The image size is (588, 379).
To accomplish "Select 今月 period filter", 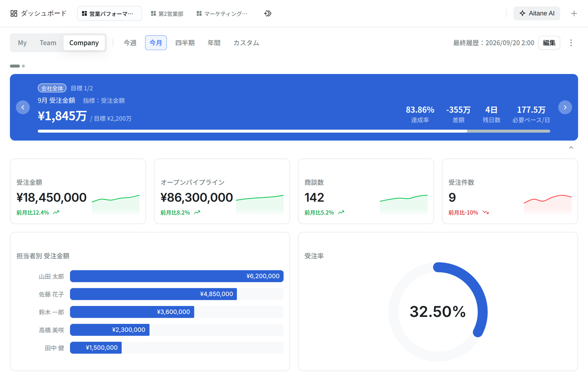I will [156, 43].
